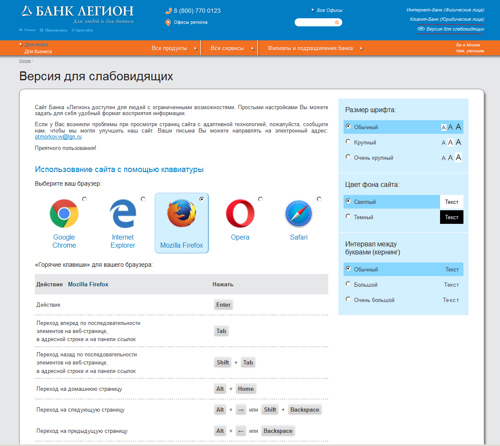Viewport: 500px width, 446px height.
Task: Click the Internet Explorer browser icon
Action: [x=123, y=213]
